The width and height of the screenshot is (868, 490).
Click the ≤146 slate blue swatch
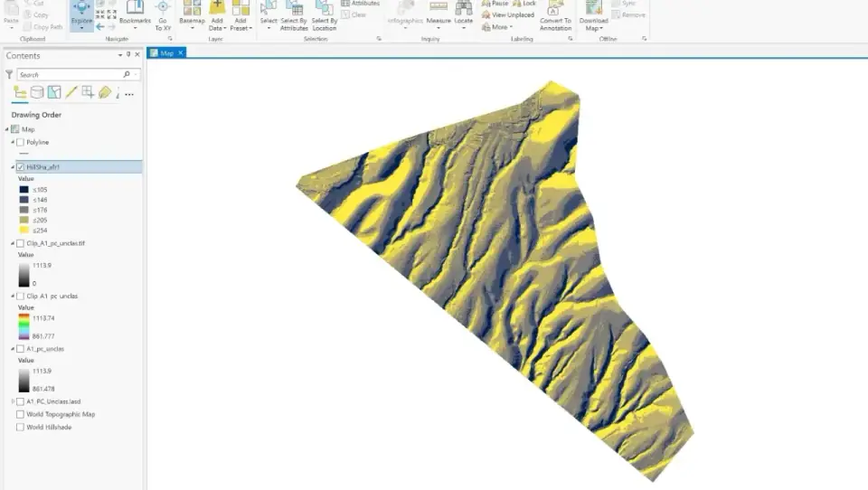[24, 200]
